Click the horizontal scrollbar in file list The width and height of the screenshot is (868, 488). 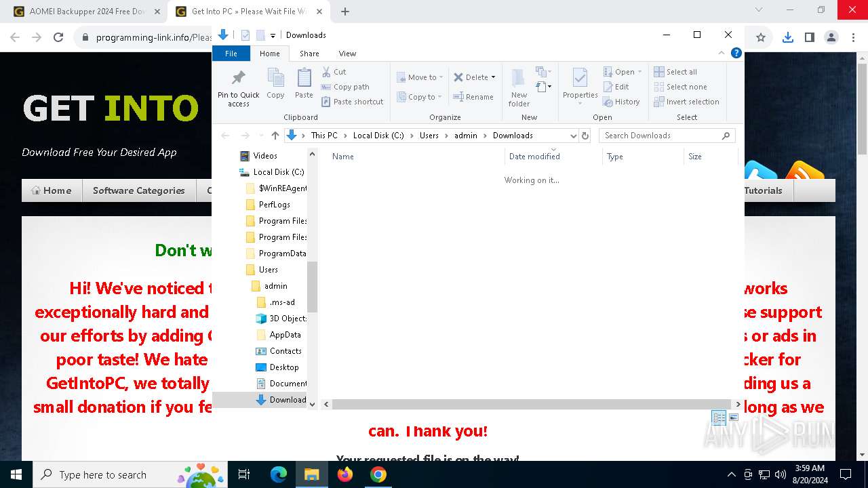coord(532,404)
